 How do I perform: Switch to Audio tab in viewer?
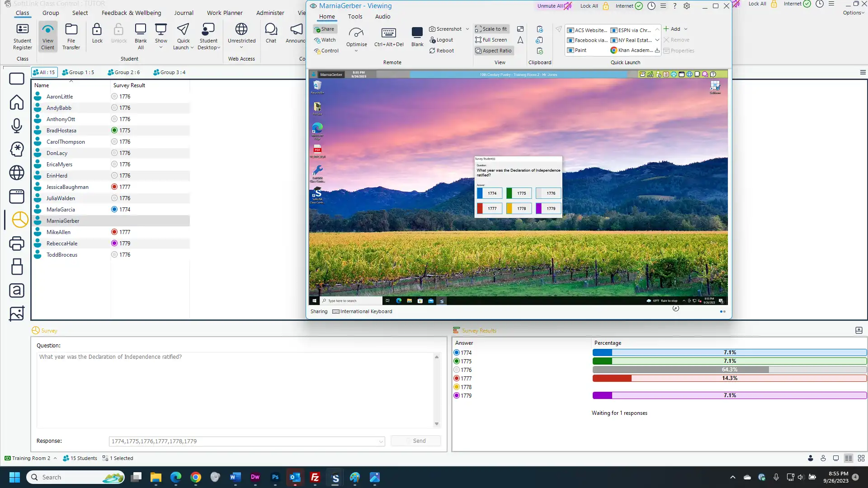(x=382, y=16)
